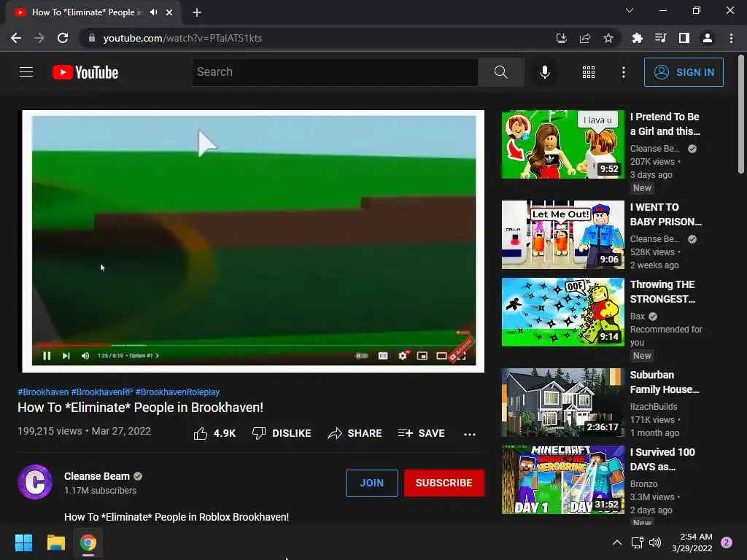Toggle Chrome side panel
Screen dimensions: 747x560
coord(684,38)
